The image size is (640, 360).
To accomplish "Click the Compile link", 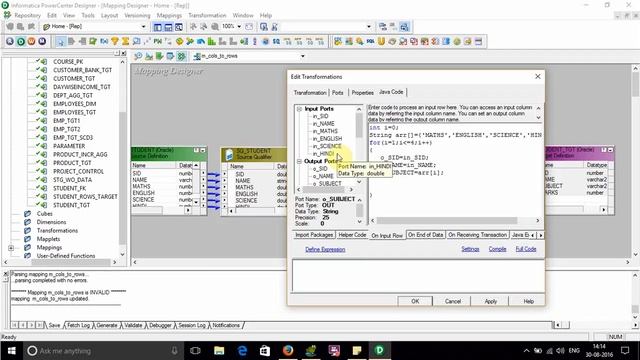I will [x=497, y=249].
